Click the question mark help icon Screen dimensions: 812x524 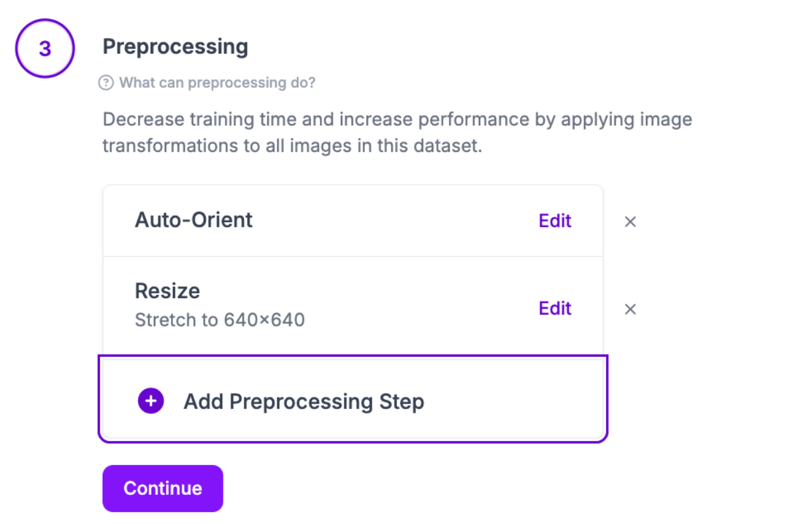point(106,83)
